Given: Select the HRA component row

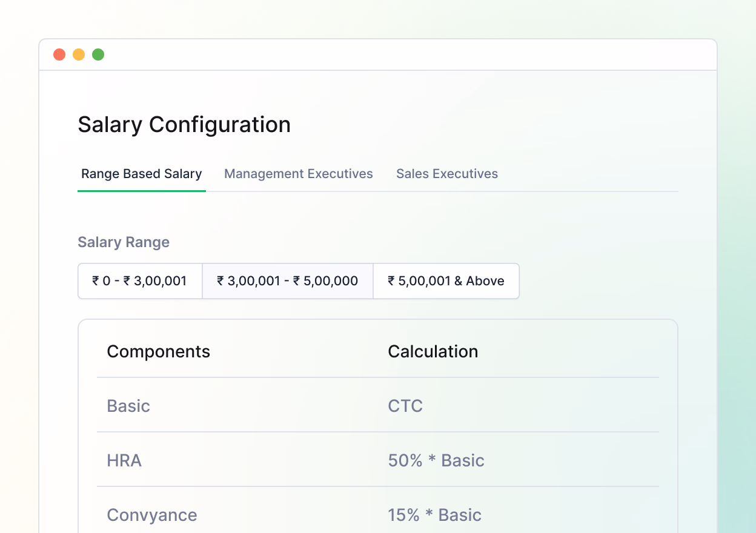Looking at the screenshot, I should click(124, 460).
